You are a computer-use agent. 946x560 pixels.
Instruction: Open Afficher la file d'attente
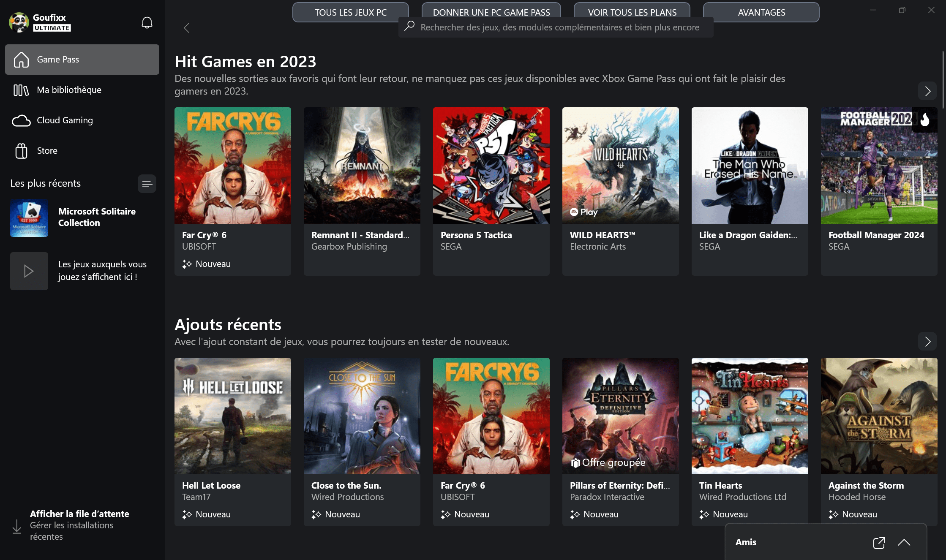(x=79, y=514)
